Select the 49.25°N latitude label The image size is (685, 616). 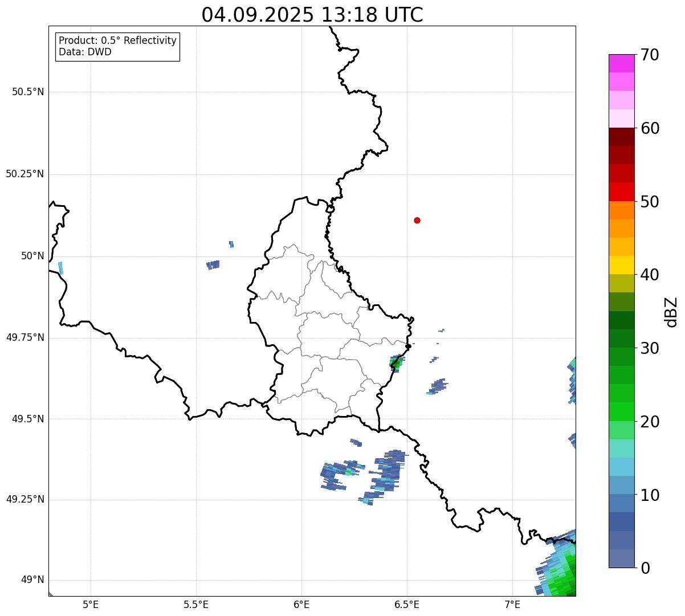pyautogui.click(x=25, y=499)
